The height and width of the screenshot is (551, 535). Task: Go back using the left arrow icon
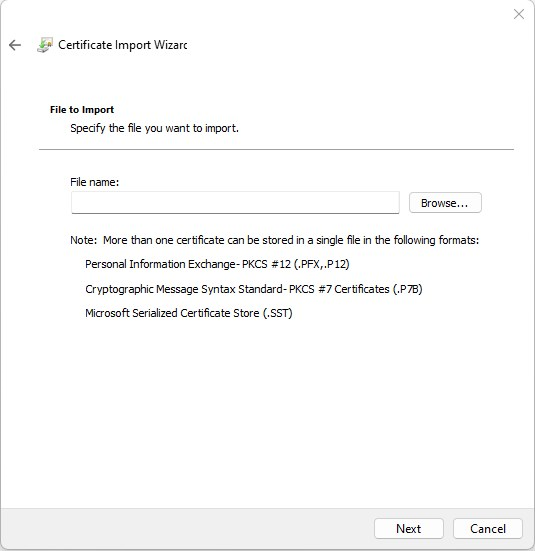tap(15, 45)
